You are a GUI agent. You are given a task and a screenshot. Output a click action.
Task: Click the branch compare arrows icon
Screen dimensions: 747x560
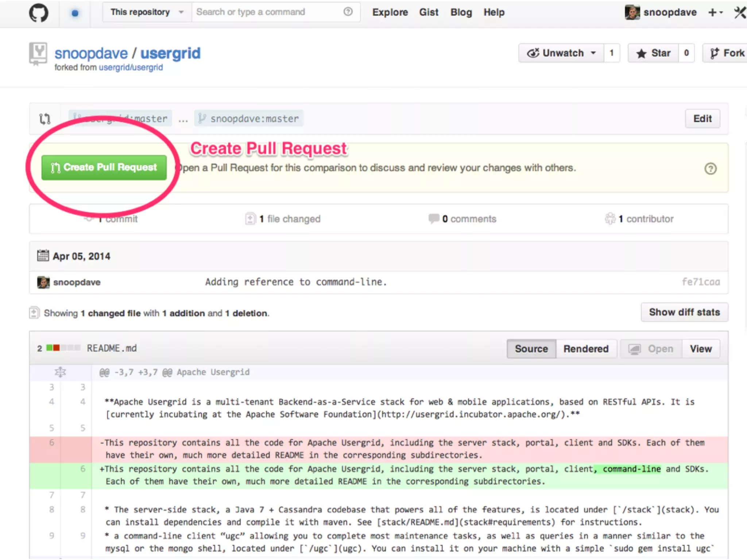[45, 118]
